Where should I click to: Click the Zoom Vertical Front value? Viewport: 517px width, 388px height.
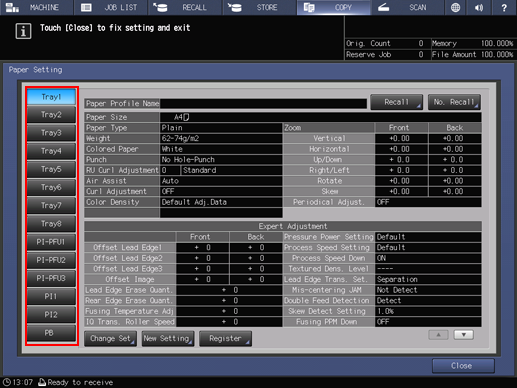[401, 138]
